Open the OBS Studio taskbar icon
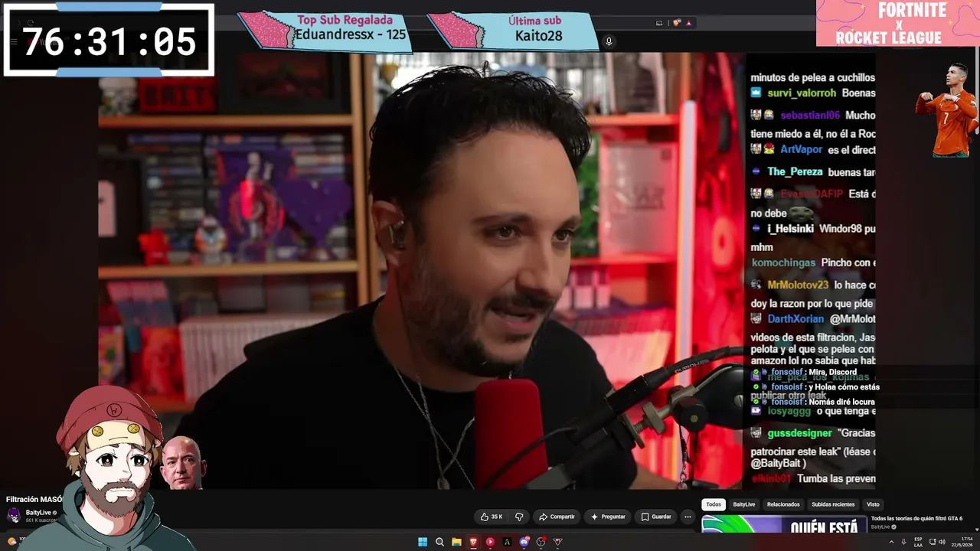Image resolution: width=980 pixels, height=551 pixels. click(541, 542)
